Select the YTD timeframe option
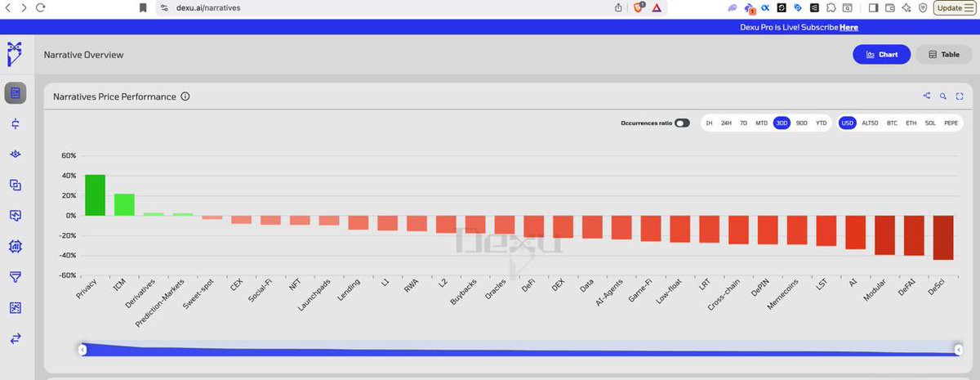 [x=821, y=123]
